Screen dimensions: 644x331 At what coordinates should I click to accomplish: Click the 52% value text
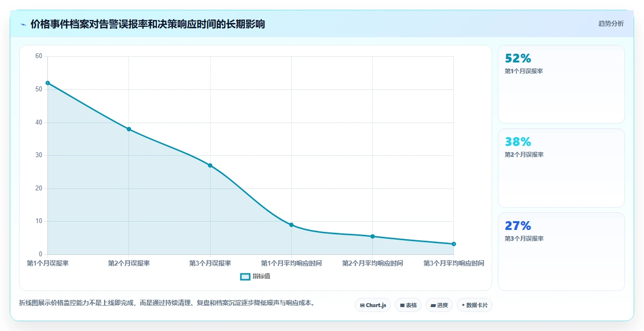pyautogui.click(x=518, y=59)
